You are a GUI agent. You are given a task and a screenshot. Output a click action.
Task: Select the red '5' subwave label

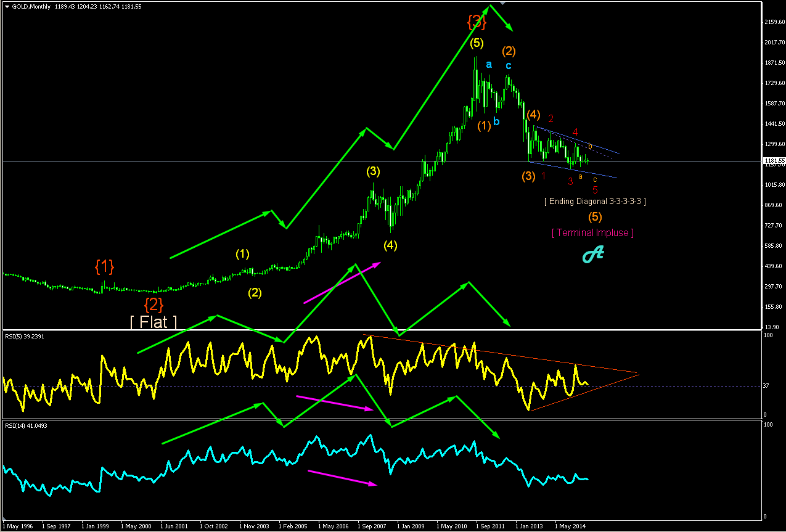pos(595,189)
